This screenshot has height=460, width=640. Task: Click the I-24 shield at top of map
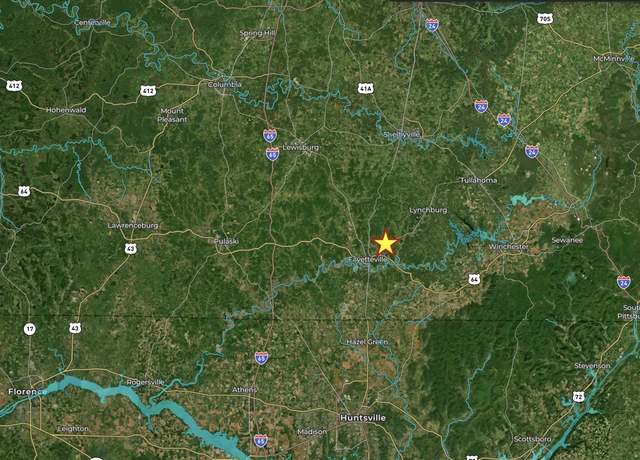(x=432, y=25)
